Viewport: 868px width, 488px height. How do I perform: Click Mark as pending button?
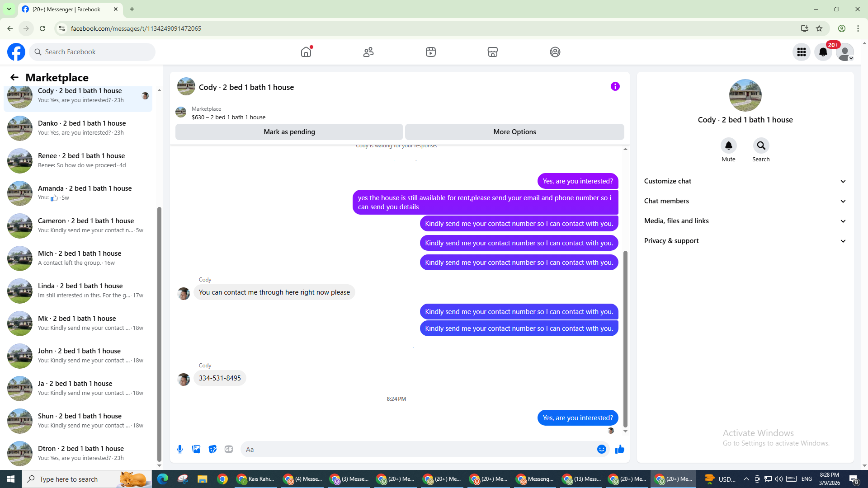pos(289,132)
